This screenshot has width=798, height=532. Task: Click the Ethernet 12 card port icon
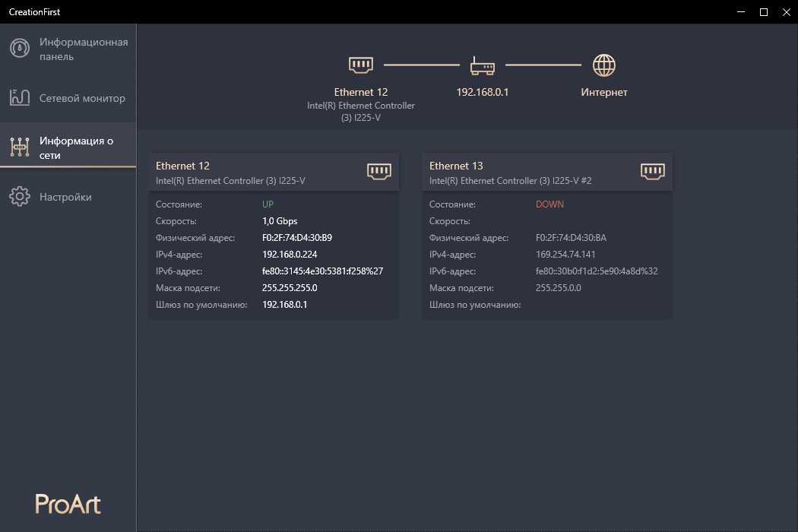click(x=378, y=171)
